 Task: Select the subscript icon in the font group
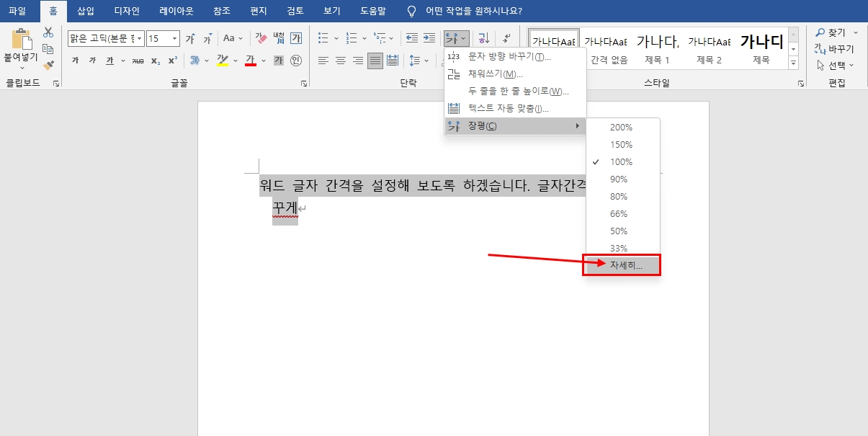(156, 61)
